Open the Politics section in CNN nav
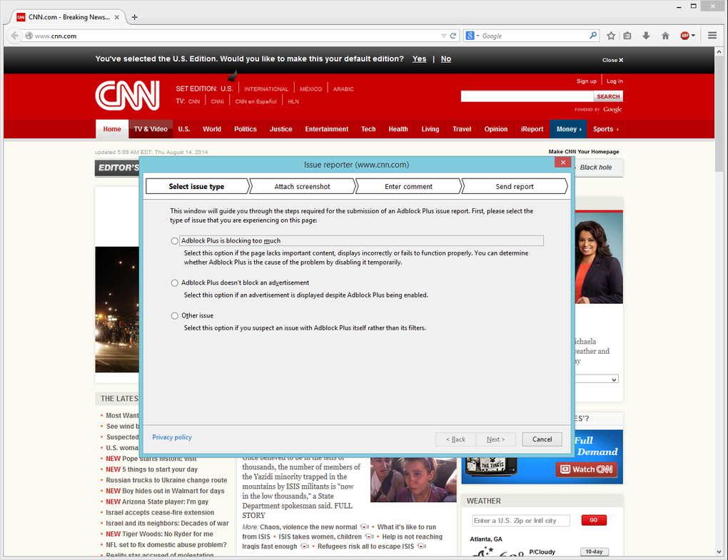Image resolution: width=728 pixels, height=560 pixels. pos(246,129)
